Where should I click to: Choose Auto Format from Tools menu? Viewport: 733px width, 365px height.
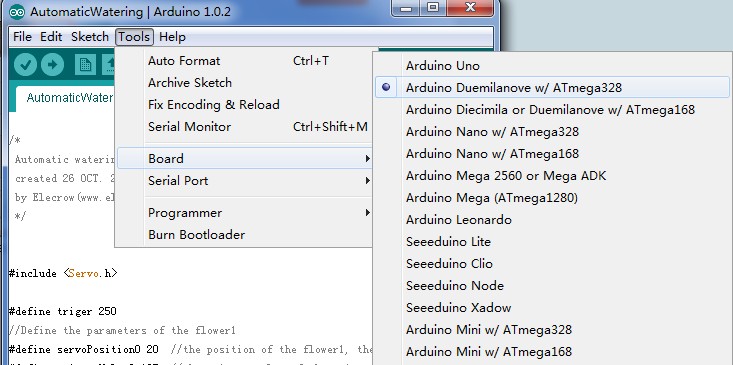(x=244, y=61)
